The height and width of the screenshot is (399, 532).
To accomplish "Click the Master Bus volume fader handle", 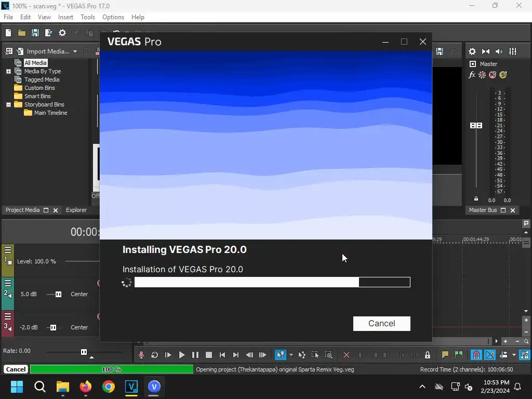I will (476, 126).
